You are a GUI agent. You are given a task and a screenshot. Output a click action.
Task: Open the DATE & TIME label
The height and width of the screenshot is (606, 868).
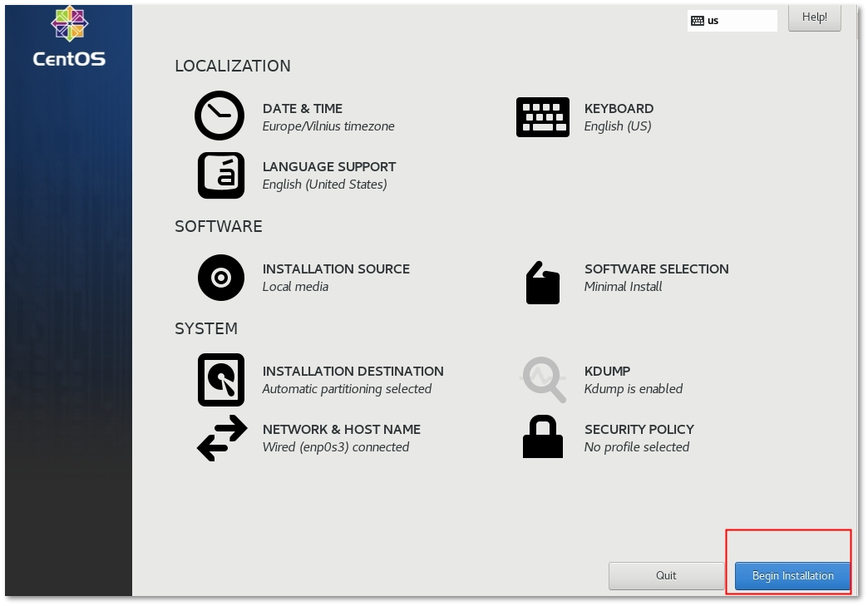[x=302, y=109]
